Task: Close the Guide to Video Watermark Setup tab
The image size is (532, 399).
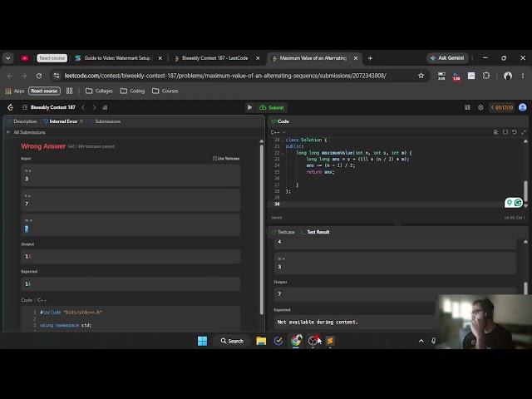Action: point(160,58)
